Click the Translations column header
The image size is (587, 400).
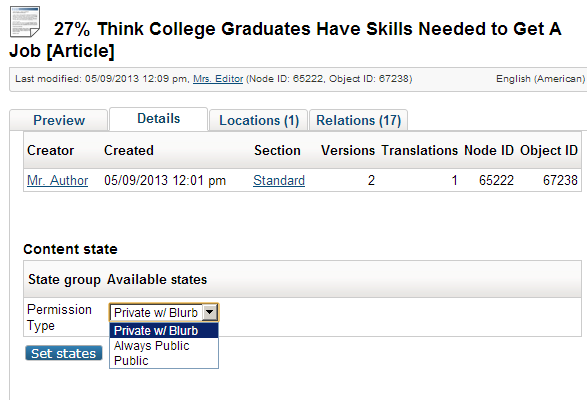[420, 151]
